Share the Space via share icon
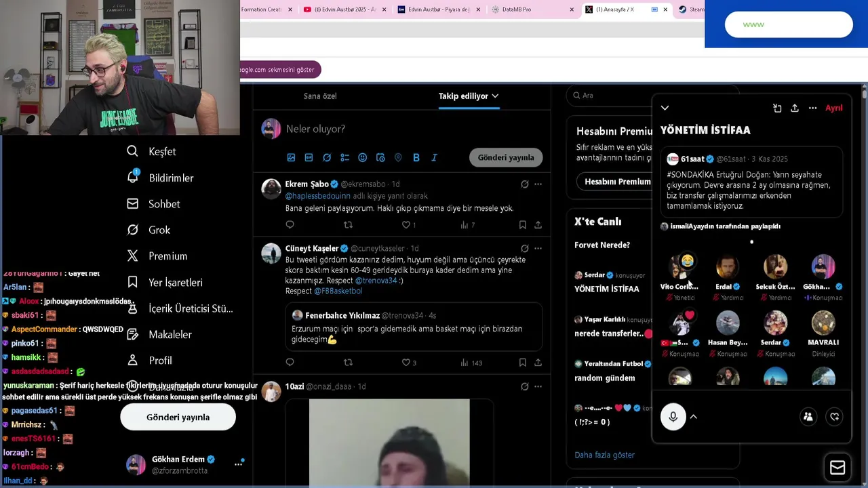 (795, 108)
